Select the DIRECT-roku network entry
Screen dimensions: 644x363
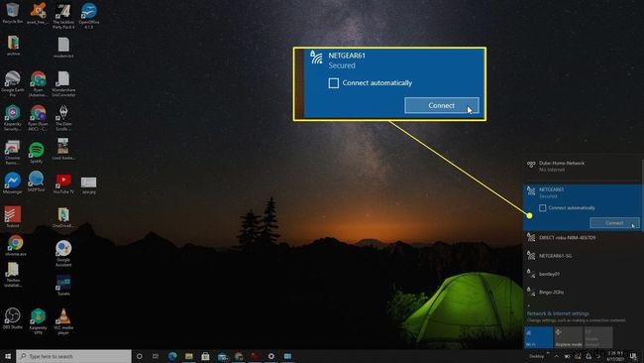click(583, 238)
